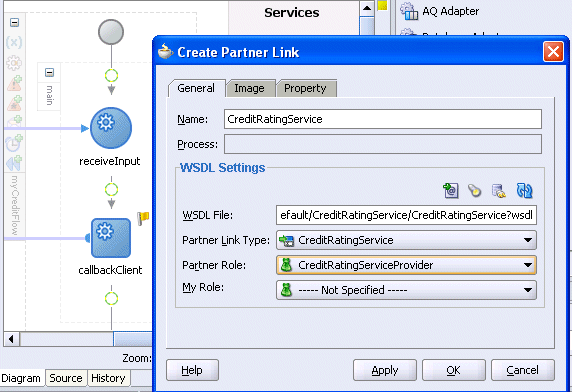
Task: Click the WSDL File text field
Action: pyautogui.click(x=406, y=215)
